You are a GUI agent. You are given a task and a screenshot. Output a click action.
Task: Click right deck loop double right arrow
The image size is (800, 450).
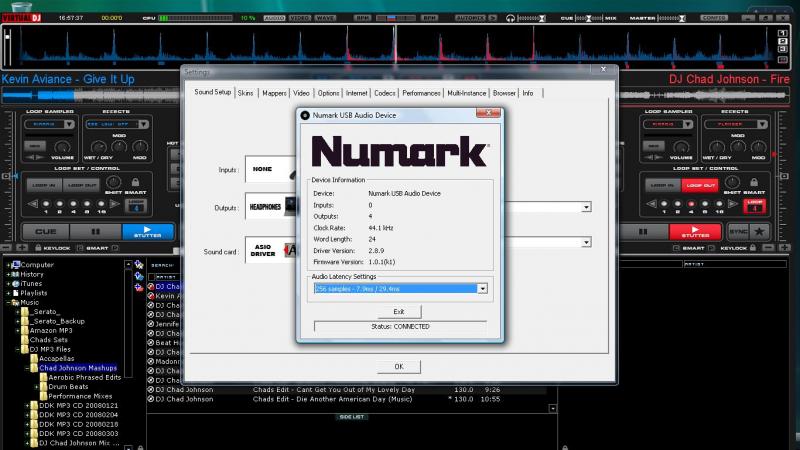click(x=733, y=204)
